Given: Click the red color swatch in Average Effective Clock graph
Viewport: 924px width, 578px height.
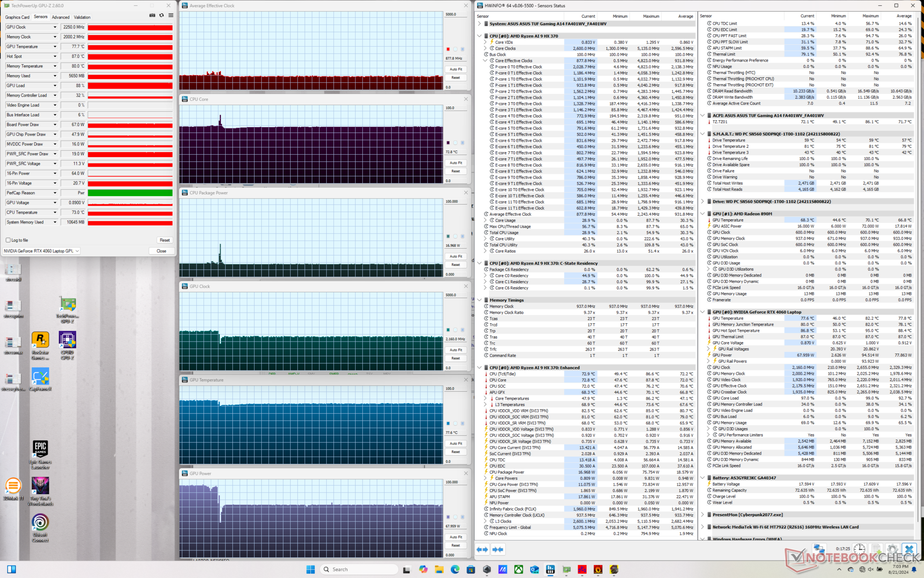Looking at the screenshot, I should pos(448,49).
